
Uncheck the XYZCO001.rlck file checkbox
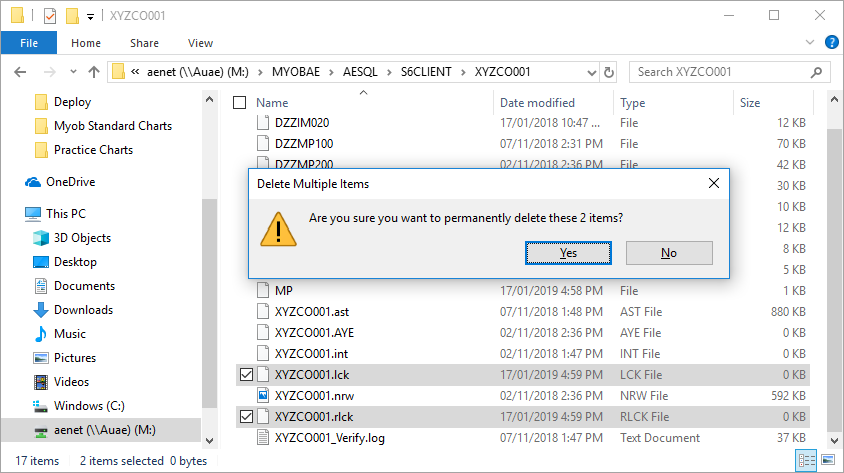247,416
